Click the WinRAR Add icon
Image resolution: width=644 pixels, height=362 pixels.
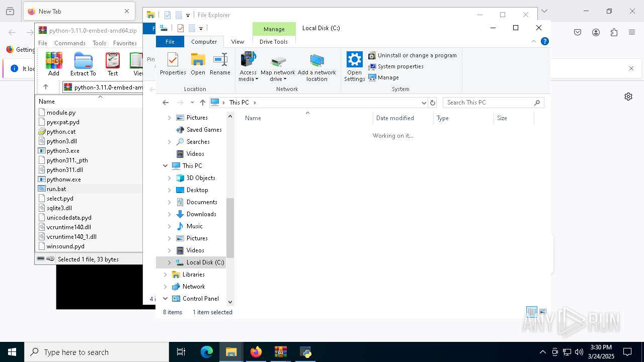pyautogui.click(x=54, y=64)
